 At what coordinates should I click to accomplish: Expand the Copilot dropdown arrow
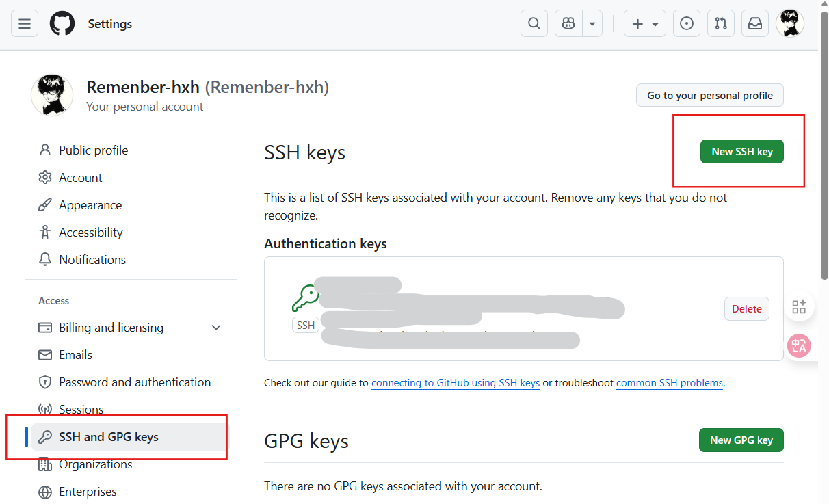point(591,23)
